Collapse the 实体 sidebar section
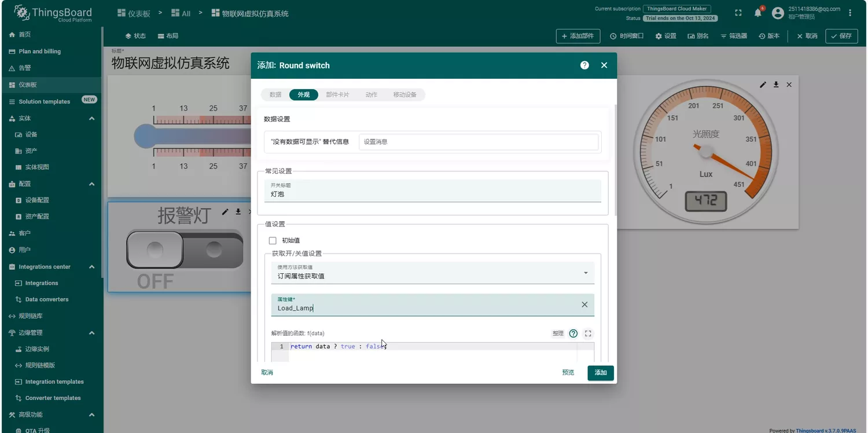The width and height of the screenshot is (868, 433). coord(91,118)
